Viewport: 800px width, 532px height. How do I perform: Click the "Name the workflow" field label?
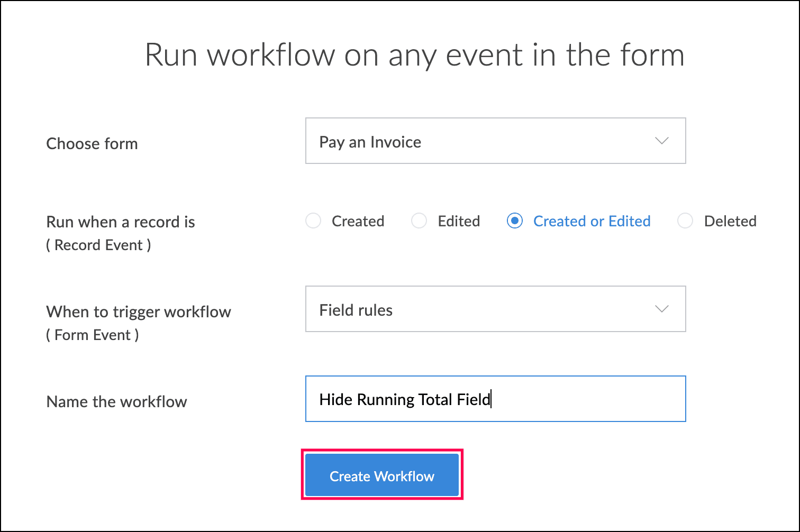point(117,402)
